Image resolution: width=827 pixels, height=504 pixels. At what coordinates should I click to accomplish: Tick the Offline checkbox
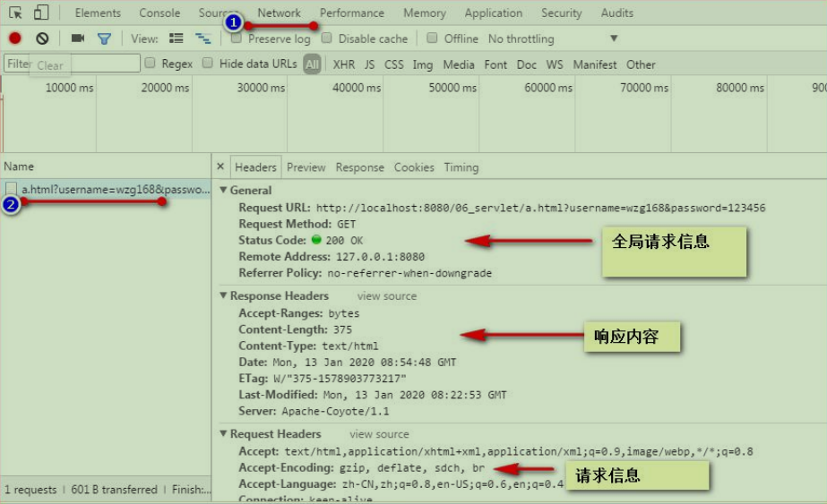point(432,38)
